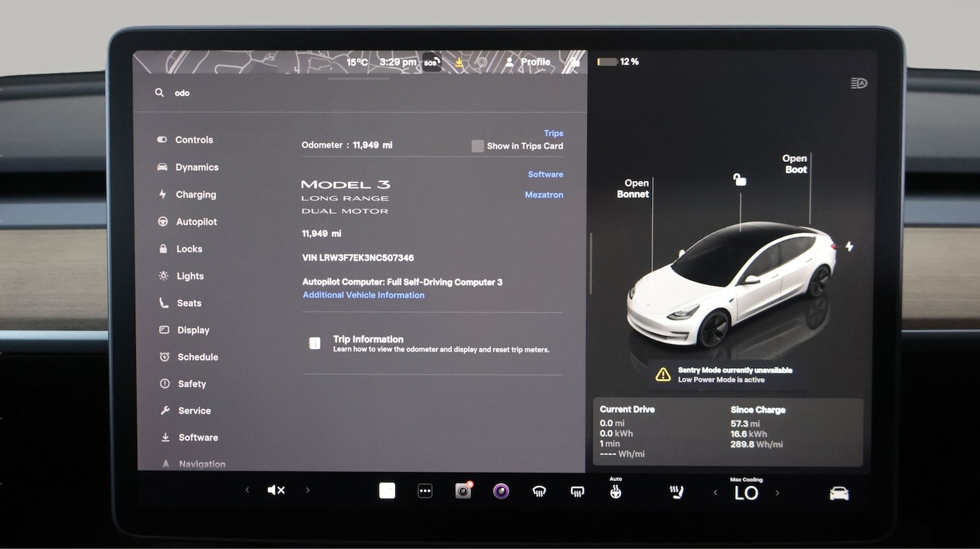Launch the SOS emergency call
Viewport: 980px width, 549px height.
431,62
